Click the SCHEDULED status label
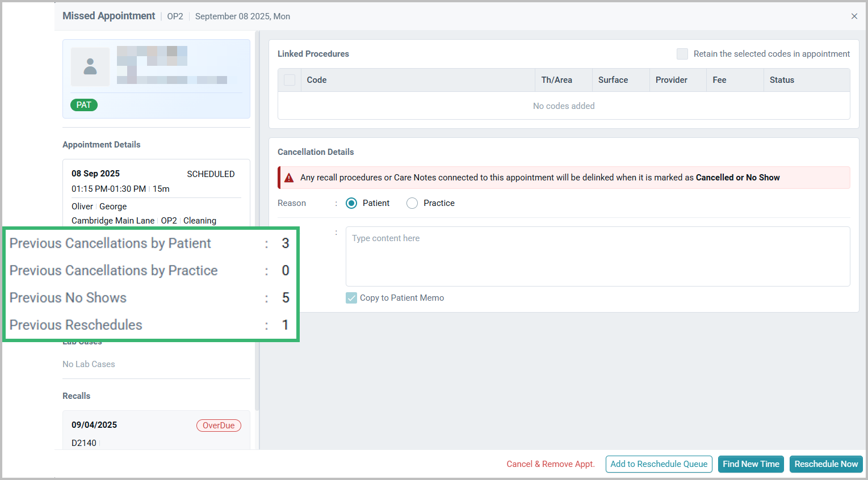Image resolution: width=868 pixels, height=480 pixels. click(211, 174)
